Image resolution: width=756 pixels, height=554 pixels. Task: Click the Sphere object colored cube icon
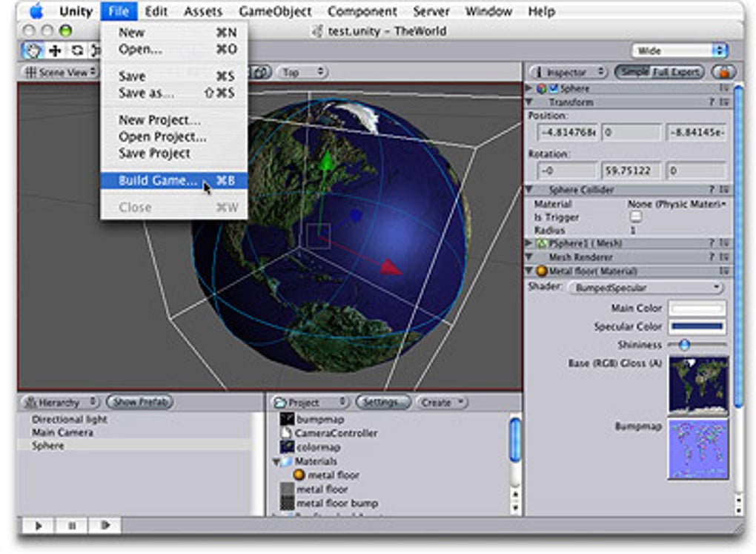(542, 88)
